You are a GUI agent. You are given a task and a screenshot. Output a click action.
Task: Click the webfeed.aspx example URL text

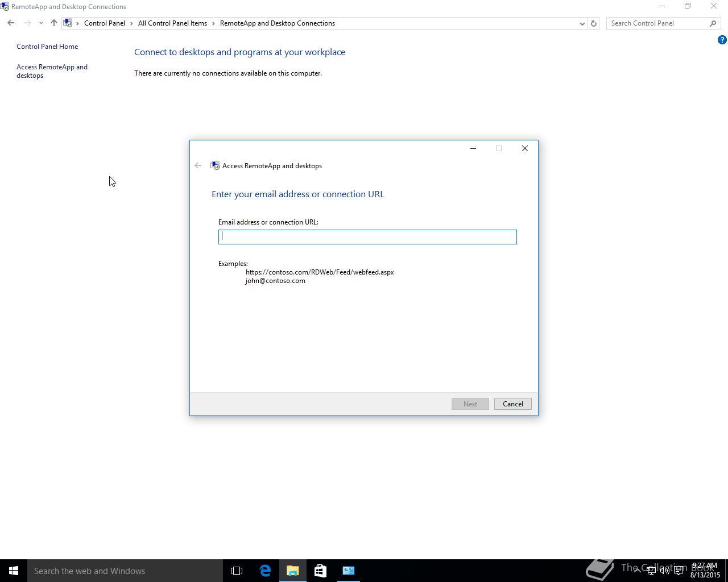pyautogui.click(x=320, y=272)
